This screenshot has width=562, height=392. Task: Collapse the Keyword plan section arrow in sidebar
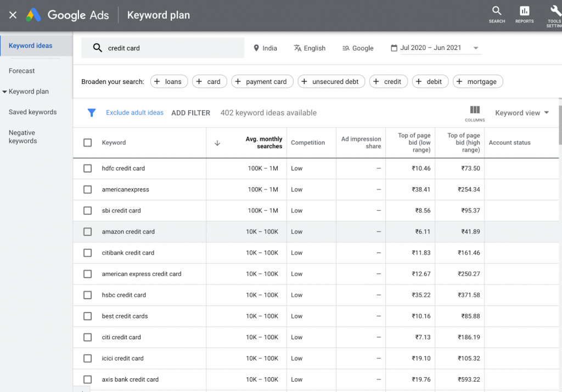click(x=4, y=92)
